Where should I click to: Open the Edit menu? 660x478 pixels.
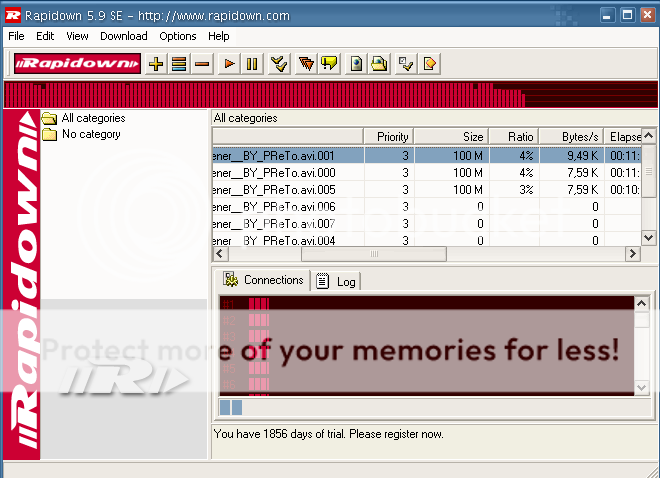(45, 36)
